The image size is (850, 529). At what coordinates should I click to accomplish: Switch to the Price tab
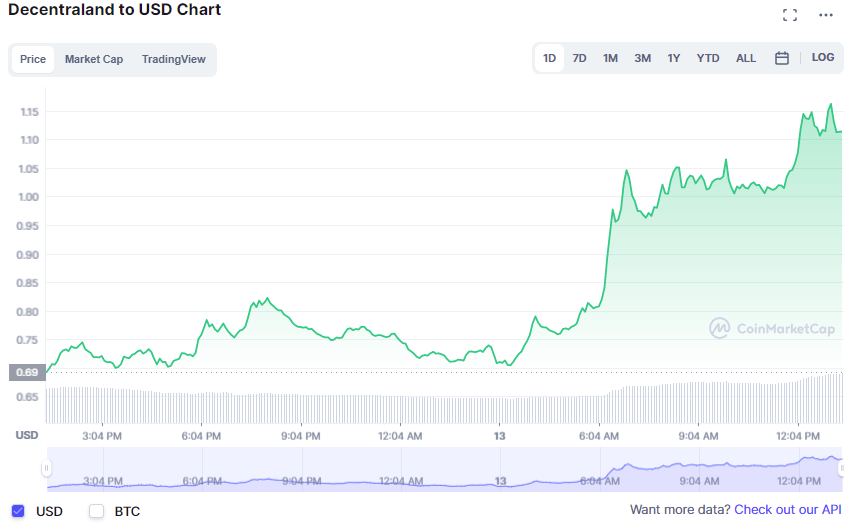(33, 59)
